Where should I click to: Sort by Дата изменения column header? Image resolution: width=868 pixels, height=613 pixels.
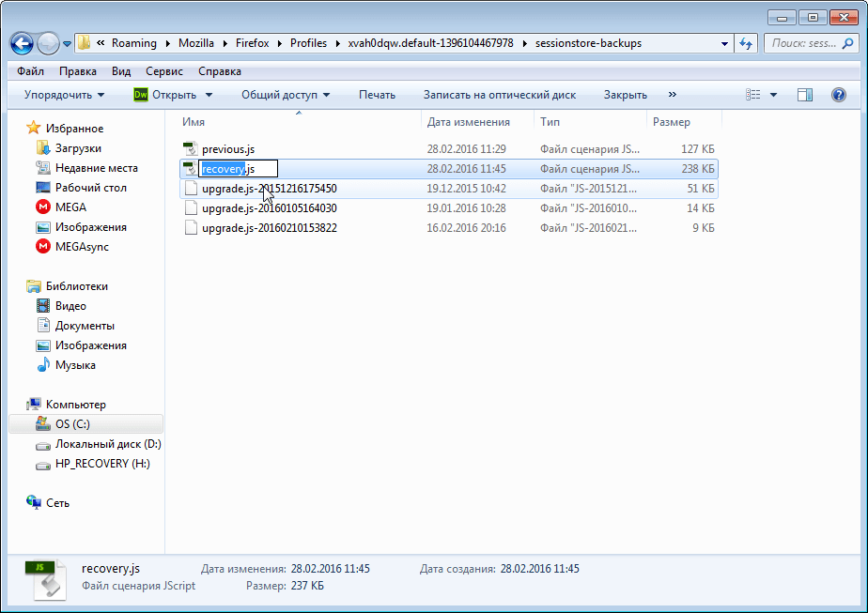click(469, 122)
